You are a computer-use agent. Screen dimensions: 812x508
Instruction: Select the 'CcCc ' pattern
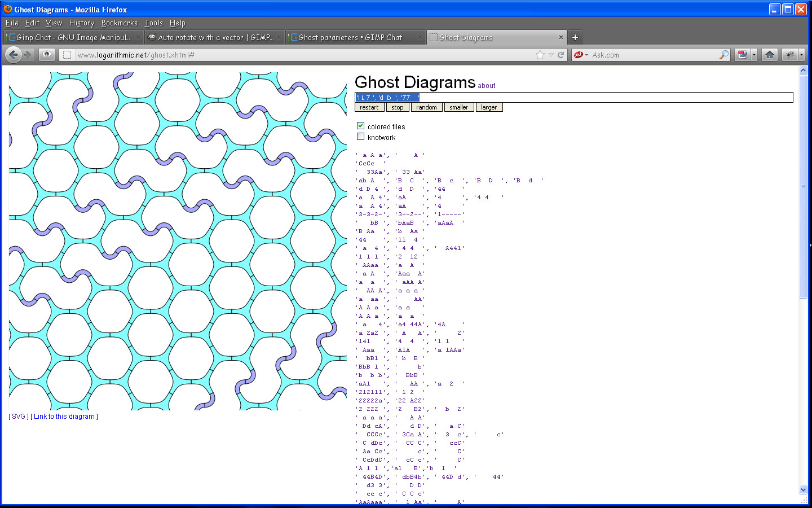click(x=370, y=164)
